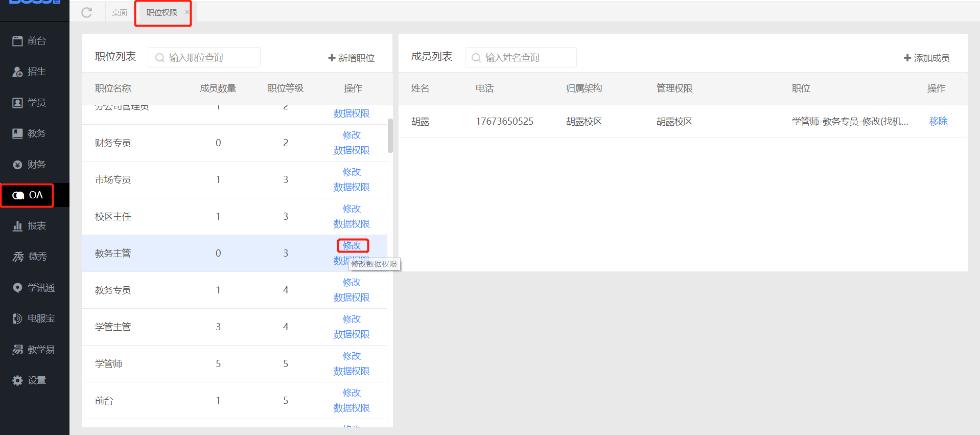This screenshot has width=980, height=435.
Task: Click phone number 17673650525
Action: [504, 121]
